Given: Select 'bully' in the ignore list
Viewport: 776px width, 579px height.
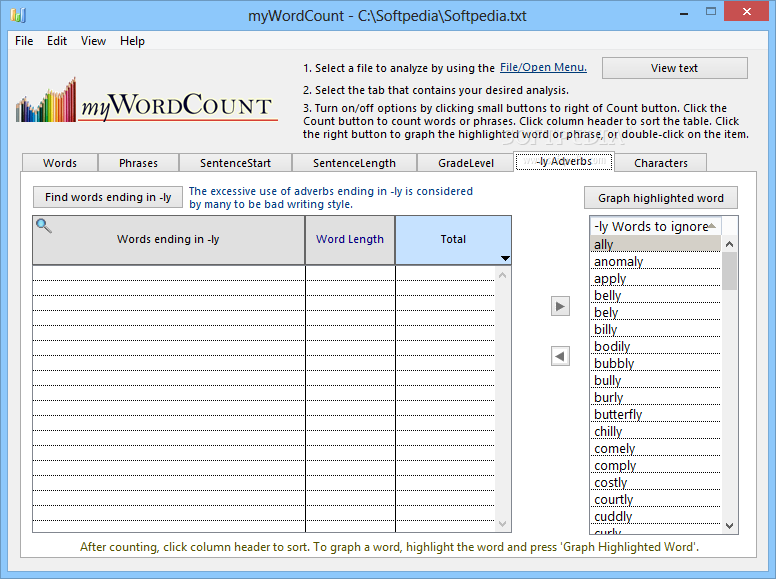Looking at the screenshot, I should click(x=655, y=380).
